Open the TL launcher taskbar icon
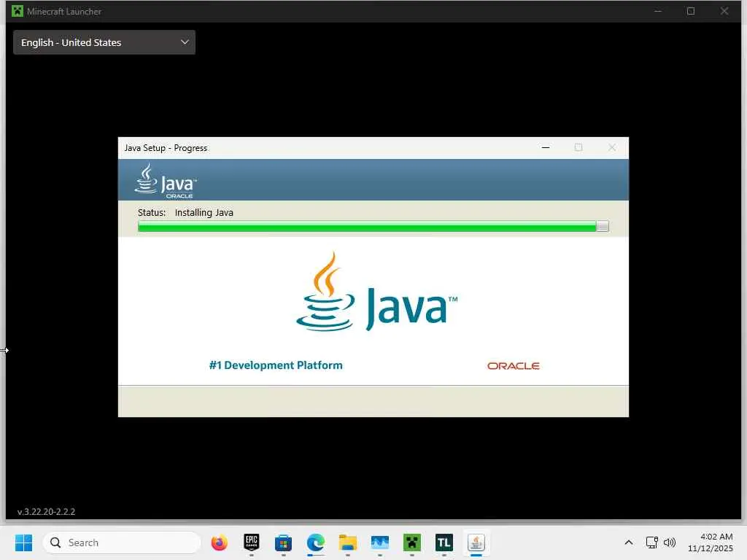This screenshot has height=560, width=747. tap(444, 542)
